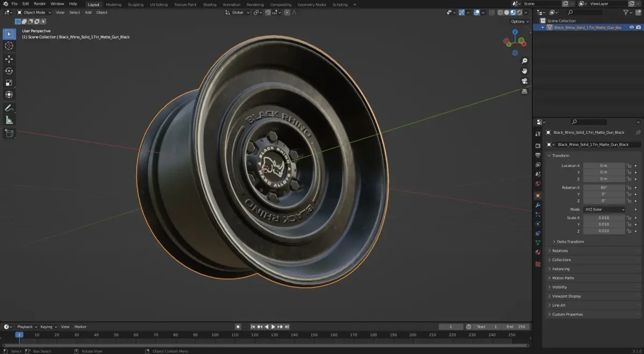644x354 pixels.
Task: Click the viewport zoom magnifier icon
Action: click(x=524, y=61)
